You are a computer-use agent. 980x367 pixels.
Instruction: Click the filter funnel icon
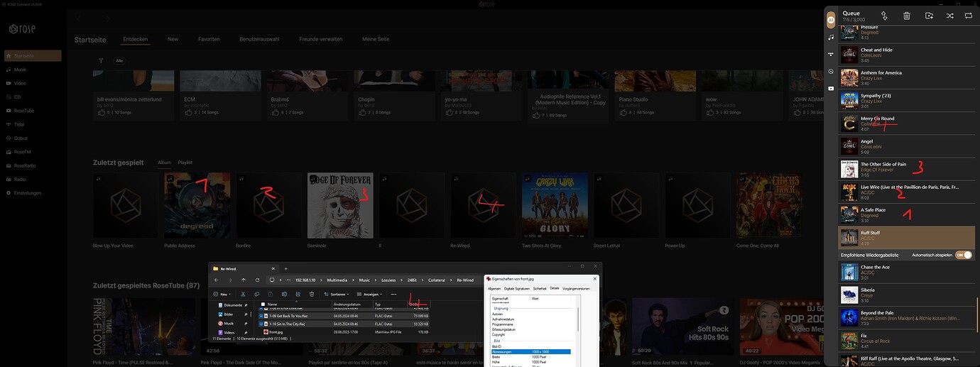point(101,60)
